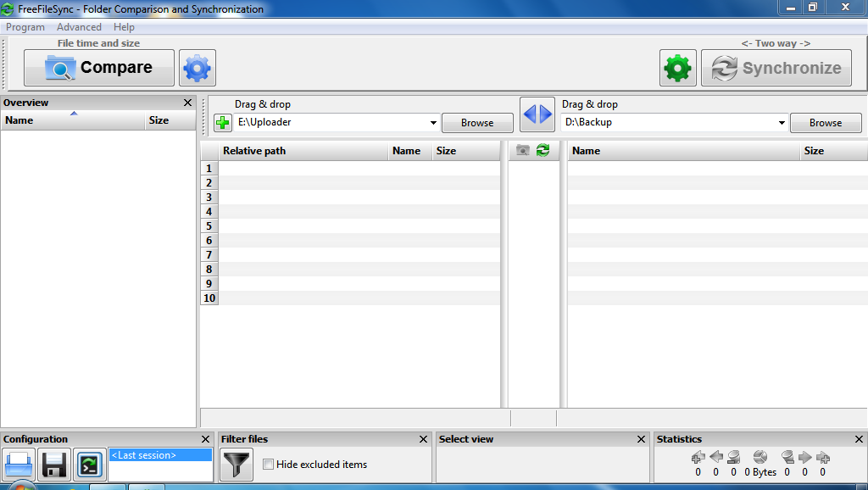Image resolution: width=868 pixels, height=490 pixels.
Task: Click green sync action icon in middle column
Action: point(543,151)
